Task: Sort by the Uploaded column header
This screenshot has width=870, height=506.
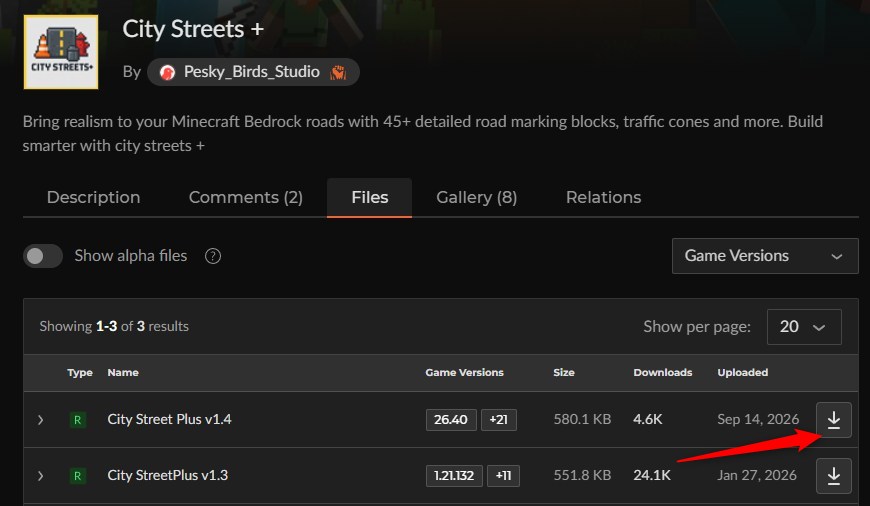Action: tap(742, 372)
